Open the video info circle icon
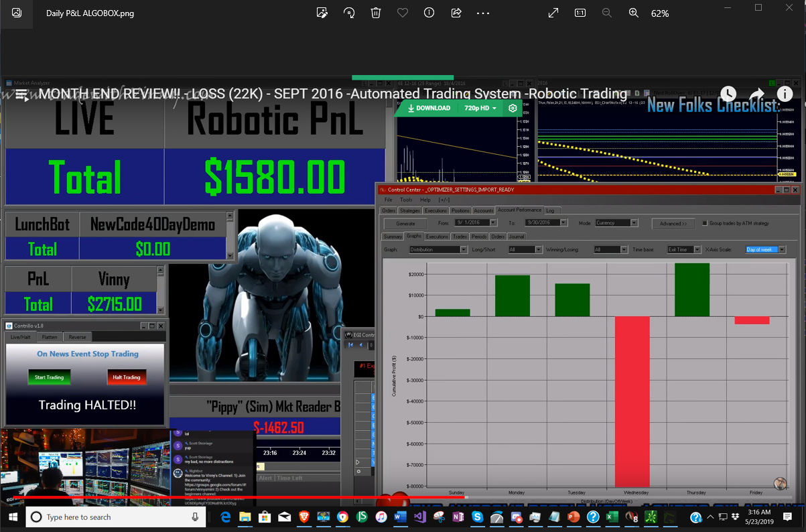806x532 pixels. [x=785, y=94]
